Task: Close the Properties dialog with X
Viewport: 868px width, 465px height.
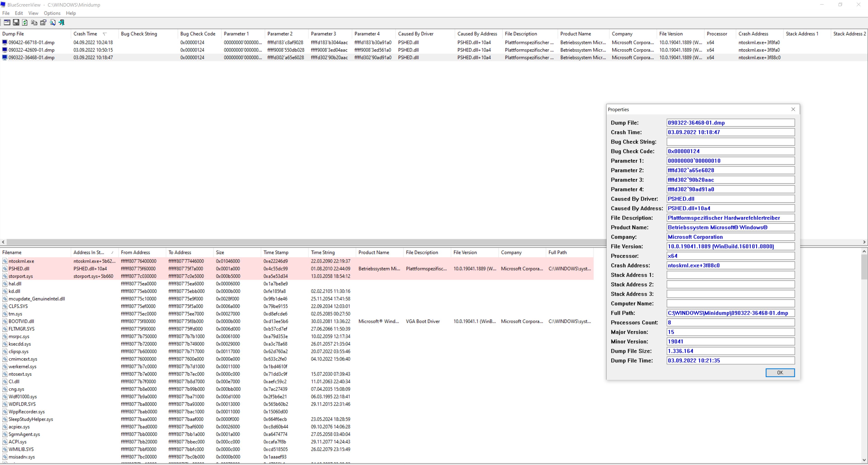Action: coord(793,109)
